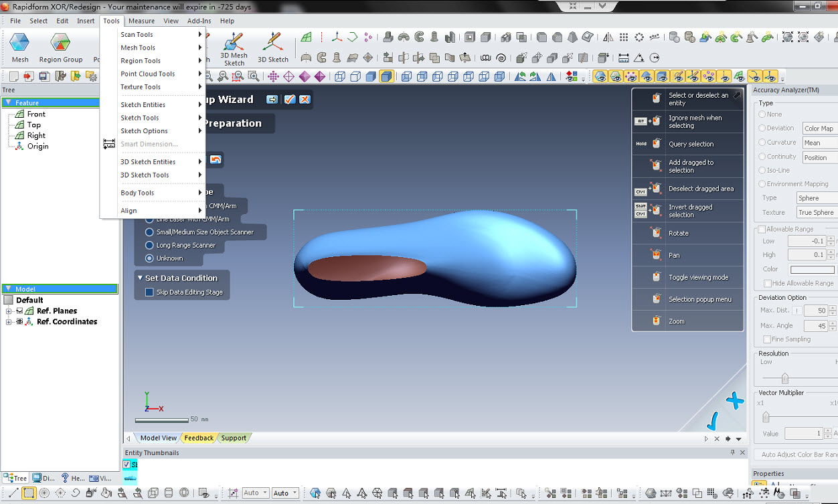Select the Unknown scanner type option
838x504 pixels.
[x=149, y=258]
